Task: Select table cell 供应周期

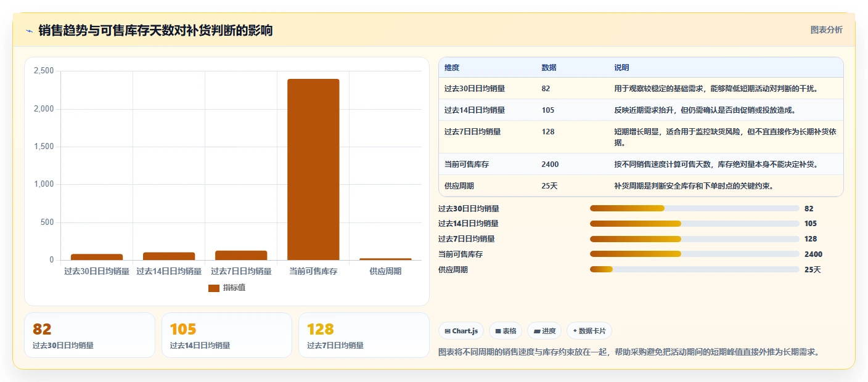Action: point(459,185)
